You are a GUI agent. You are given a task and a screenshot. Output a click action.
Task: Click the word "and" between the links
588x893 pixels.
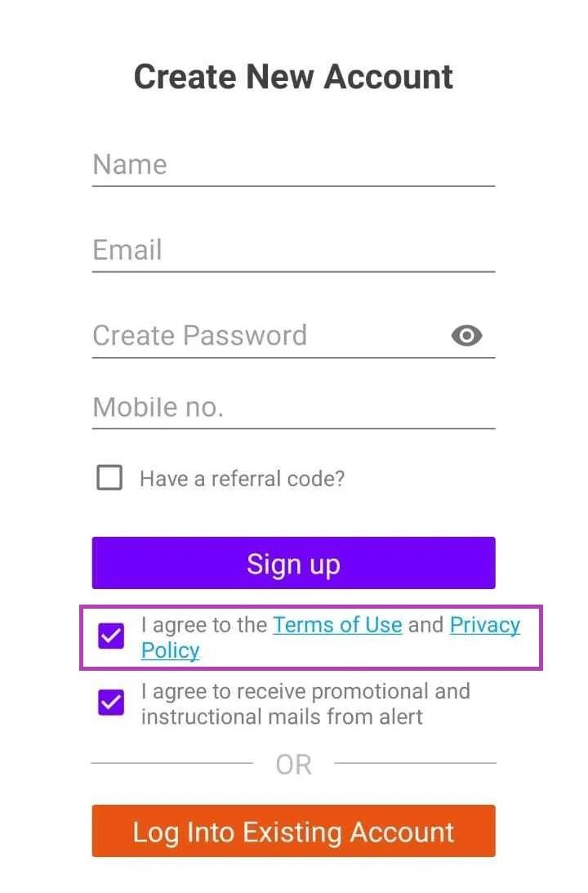point(425,625)
